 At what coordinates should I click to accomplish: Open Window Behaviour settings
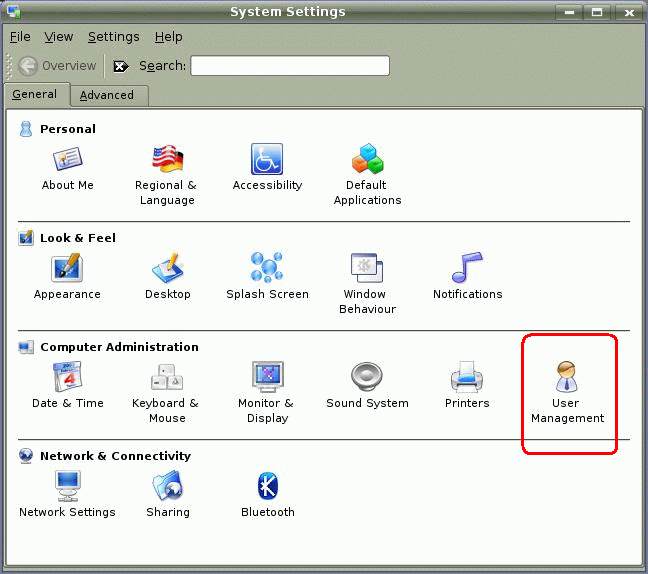pos(367,269)
